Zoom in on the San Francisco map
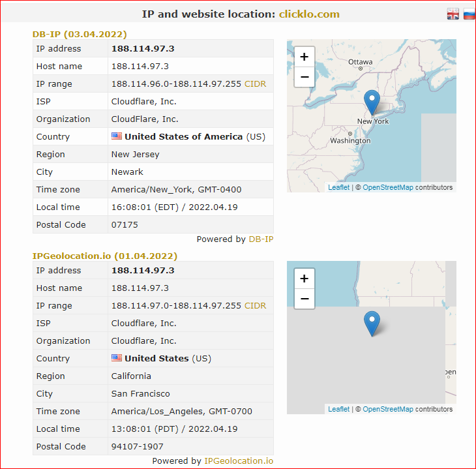Image resolution: width=476 pixels, height=469 pixels. [304, 279]
